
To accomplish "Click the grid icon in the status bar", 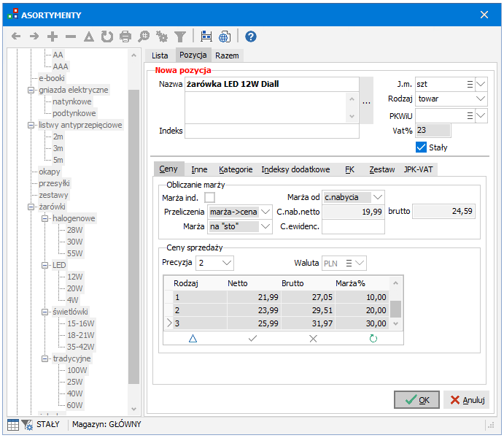I will (12, 424).
